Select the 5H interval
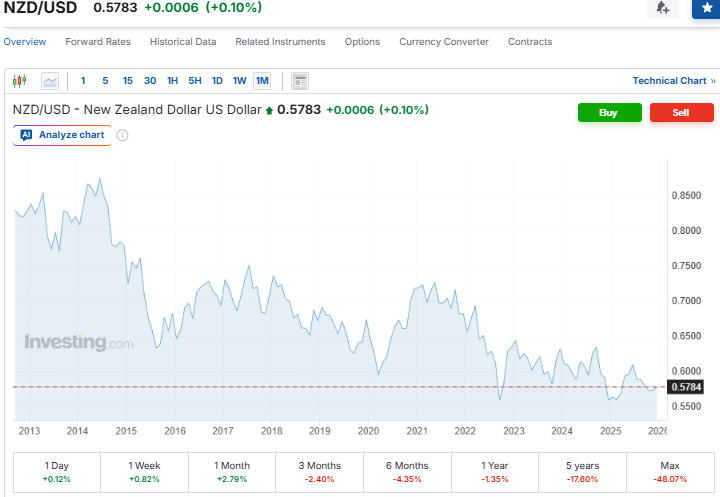This screenshot has height=497, width=720. 195,81
